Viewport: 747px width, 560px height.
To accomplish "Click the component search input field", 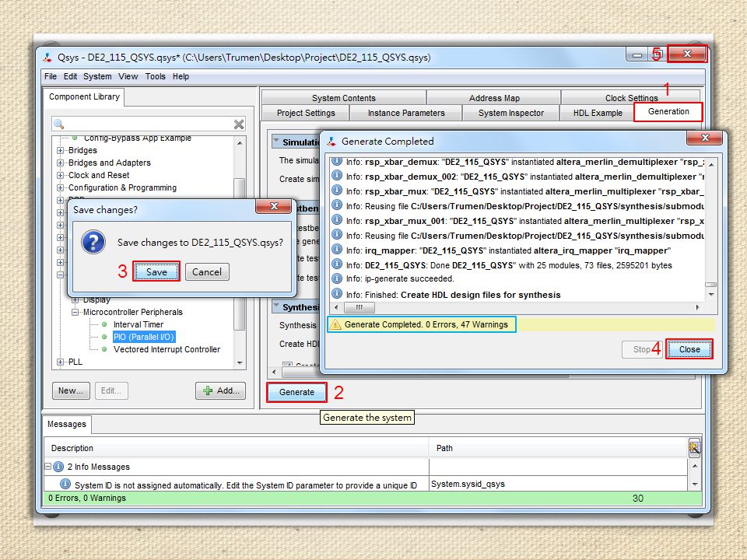I will [149, 124].
